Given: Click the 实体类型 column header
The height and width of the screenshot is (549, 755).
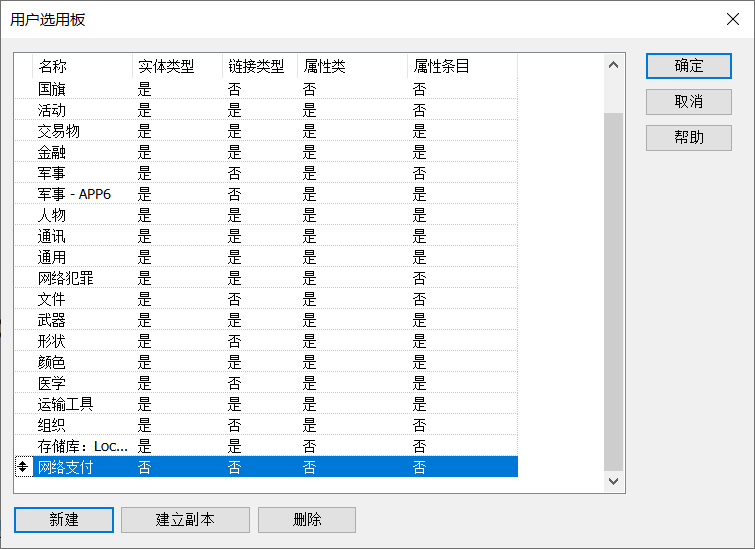Looking at the screenshot, I should [x=177, y=66].
